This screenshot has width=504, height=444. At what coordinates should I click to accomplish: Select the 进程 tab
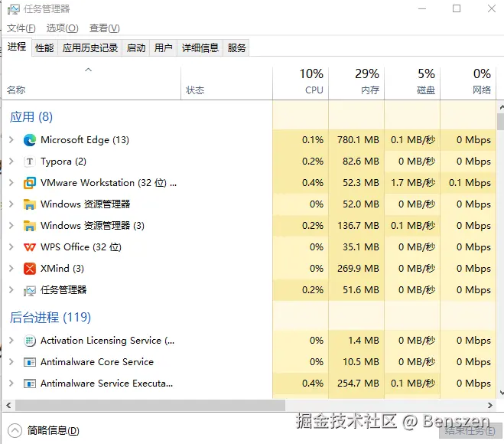(x=17, y=47)
